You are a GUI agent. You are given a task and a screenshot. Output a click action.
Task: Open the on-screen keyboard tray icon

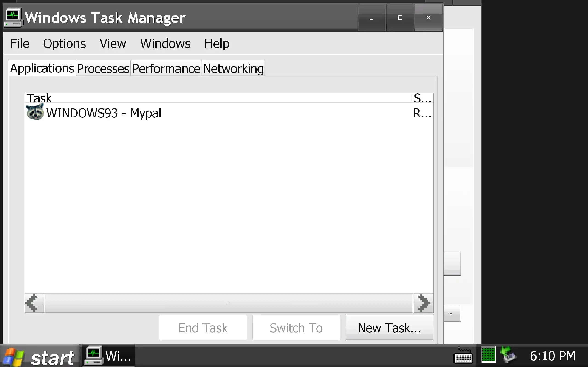[463, 356]
